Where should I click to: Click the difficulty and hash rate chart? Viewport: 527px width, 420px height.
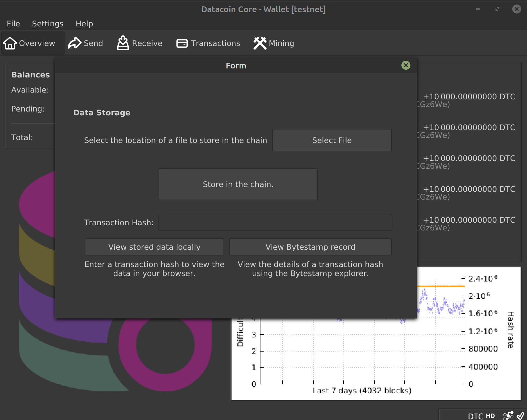376,334
